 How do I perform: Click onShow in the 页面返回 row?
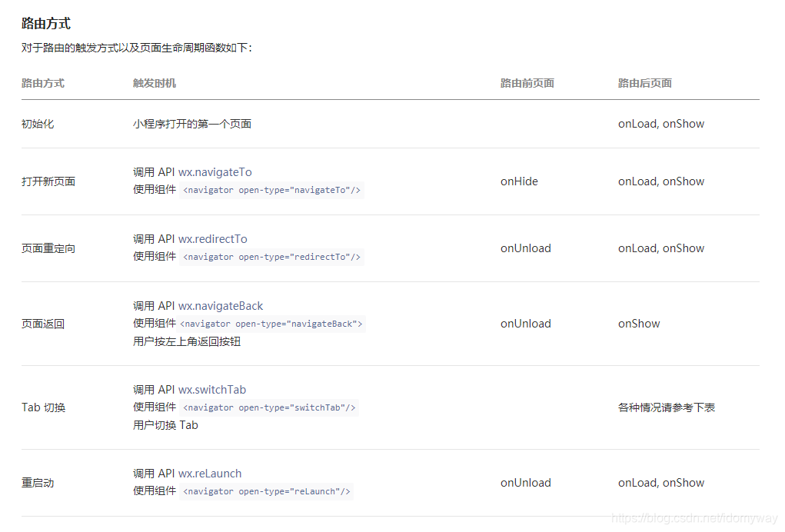640,324
